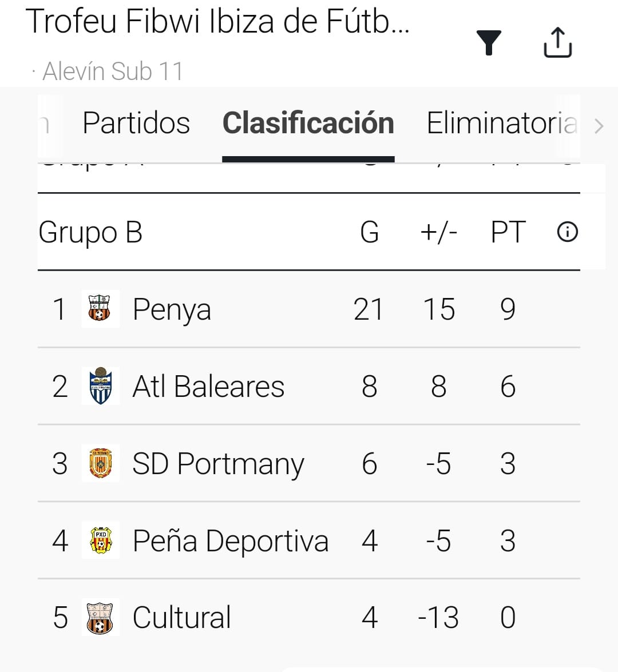The image size is (618, 672).
Task: Tap the Grupo B header label
Action: 90,233
